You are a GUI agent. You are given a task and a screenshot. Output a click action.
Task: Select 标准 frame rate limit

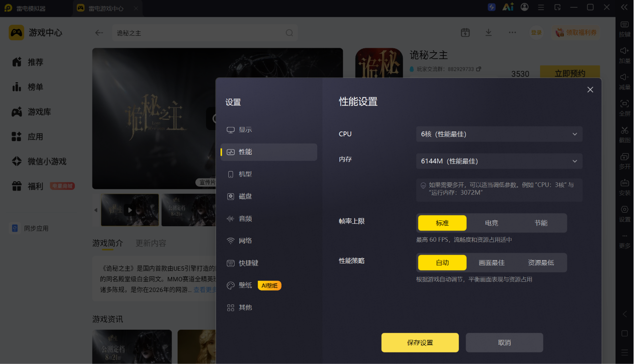click(442, 223)
